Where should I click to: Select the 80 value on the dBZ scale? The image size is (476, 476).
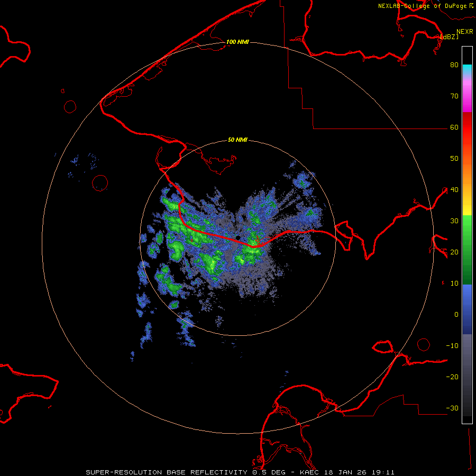pos(454,65)
